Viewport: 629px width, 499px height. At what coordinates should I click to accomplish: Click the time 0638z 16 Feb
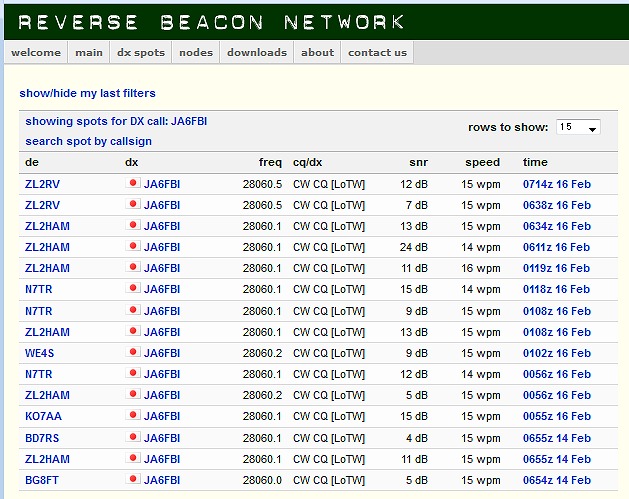[x=557, y=205]
